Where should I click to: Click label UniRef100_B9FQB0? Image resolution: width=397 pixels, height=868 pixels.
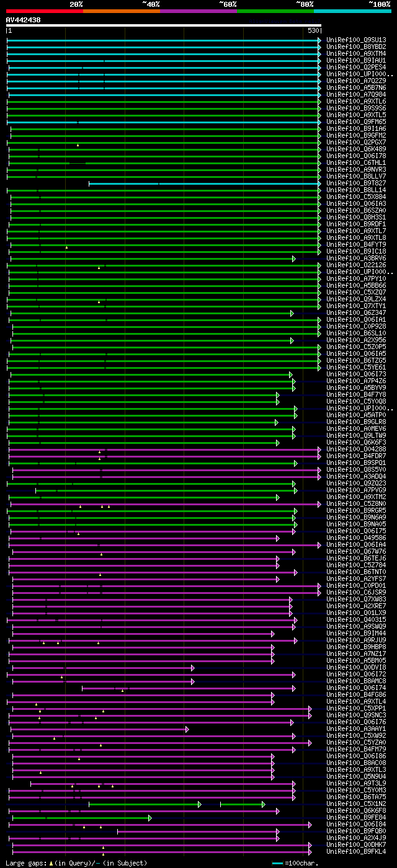pyautogui.click(x=356, y=831)
